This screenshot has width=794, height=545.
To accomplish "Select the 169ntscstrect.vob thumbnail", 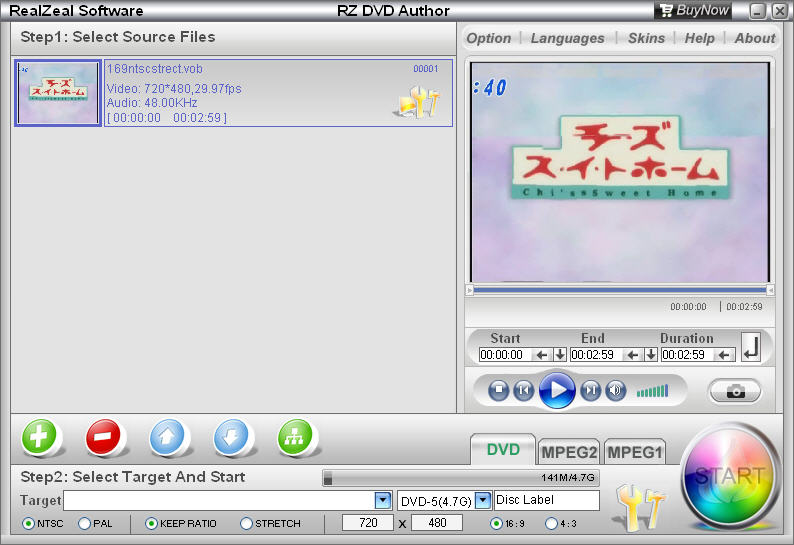I will point(58,93).
